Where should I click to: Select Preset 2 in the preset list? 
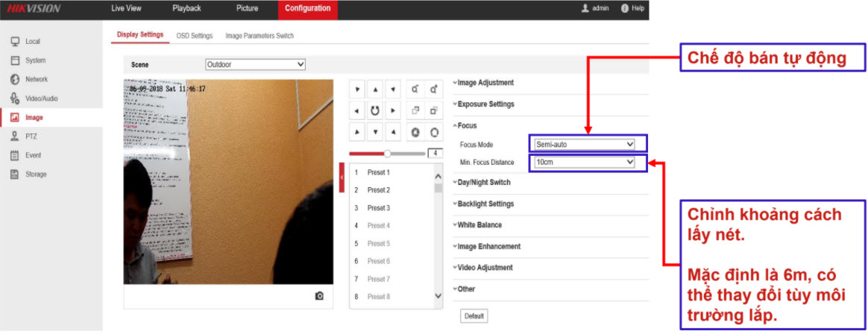coord(378,190)
